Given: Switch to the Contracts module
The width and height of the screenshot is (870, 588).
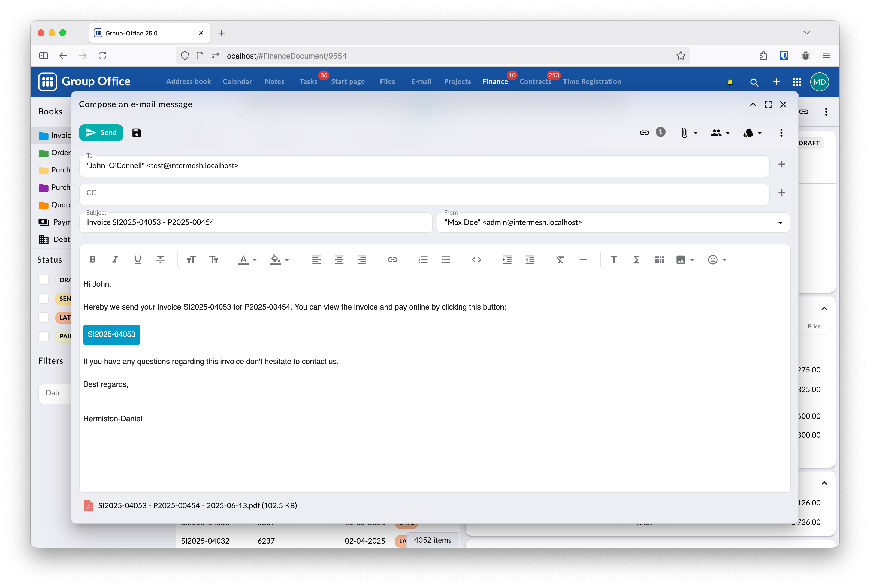Looking at the screenshot, I should click(535, 81).
